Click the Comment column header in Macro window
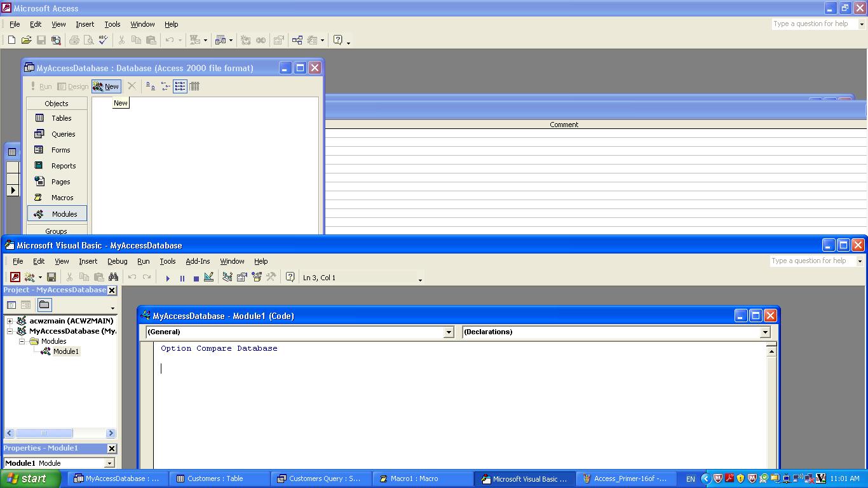Image resolution: width=868 pixels, height=488 pixels. pos(564,125)
